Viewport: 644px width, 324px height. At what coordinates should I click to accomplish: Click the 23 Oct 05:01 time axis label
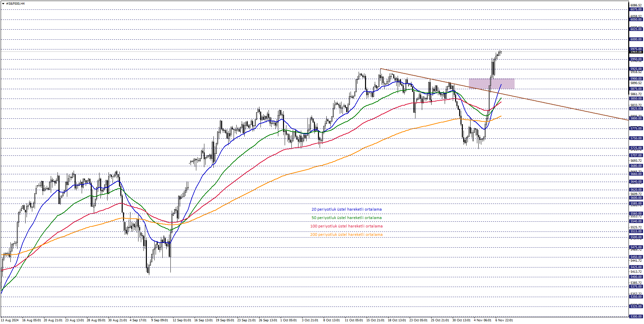tap(418, 320)
